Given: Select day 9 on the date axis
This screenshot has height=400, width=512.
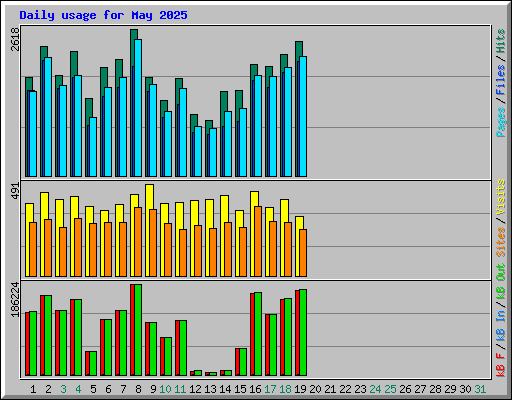Looking at the screenshot, I should [x=153, y=389].
